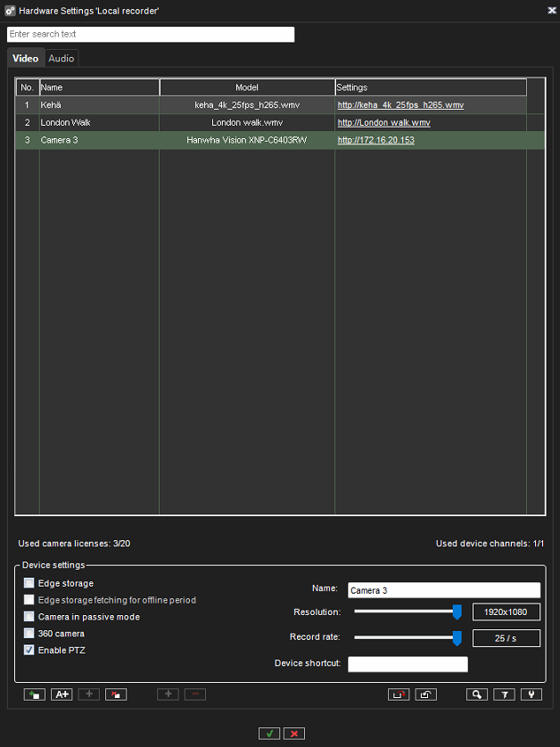
Task: Confirm with the green checkmark button
Action: click(x=269, y=734)
